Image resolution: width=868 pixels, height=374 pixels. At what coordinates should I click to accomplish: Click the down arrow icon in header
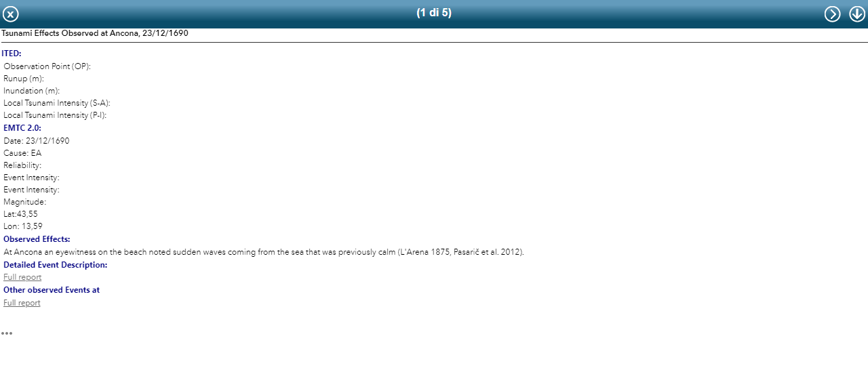pos(857,14)
